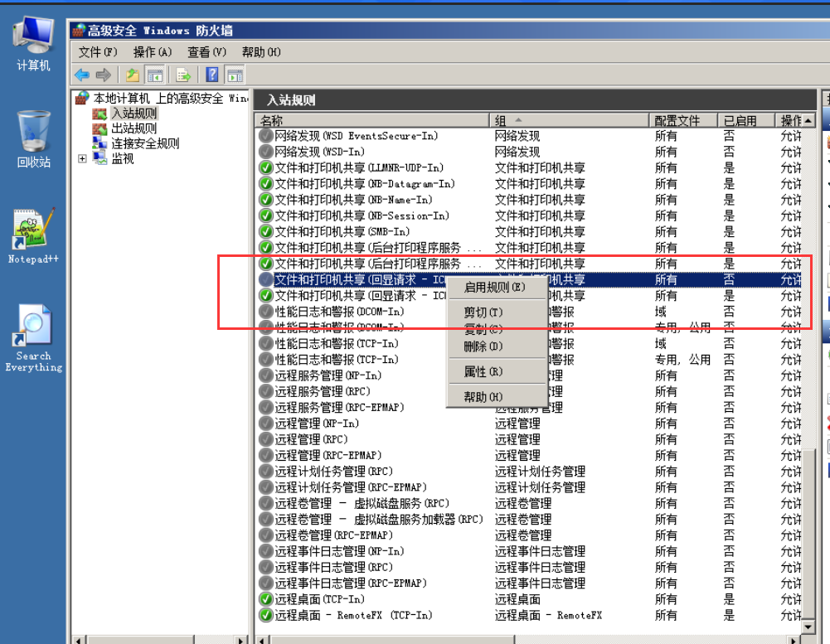Screen dimensions: 830x644
Task: Click the Forward arrow toolbar icon
Action: [x=103, y=75]
